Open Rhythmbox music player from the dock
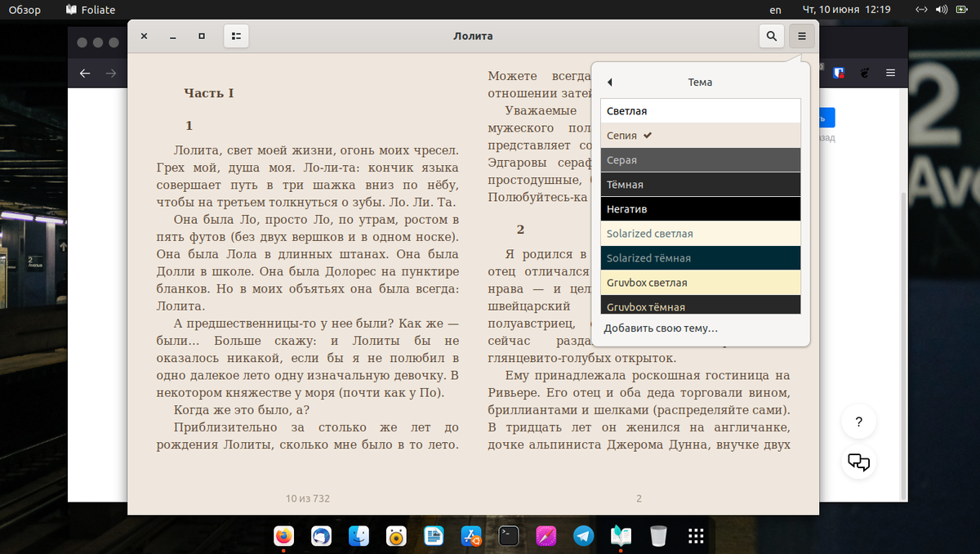980x554 pixels. pos(397,536)
